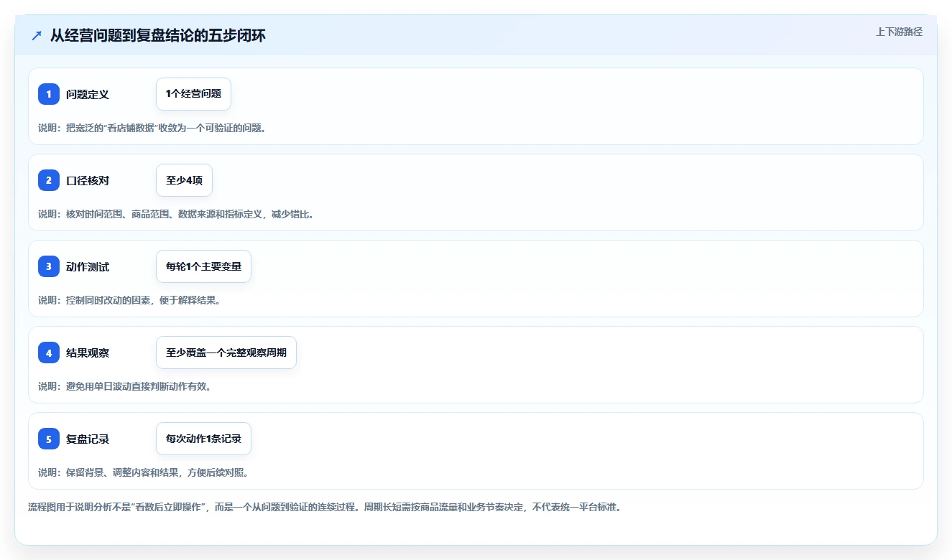Click the footer note starting 流程图用于说明
The height and width of the screenshot is (560, 952).
click(324, 507)
